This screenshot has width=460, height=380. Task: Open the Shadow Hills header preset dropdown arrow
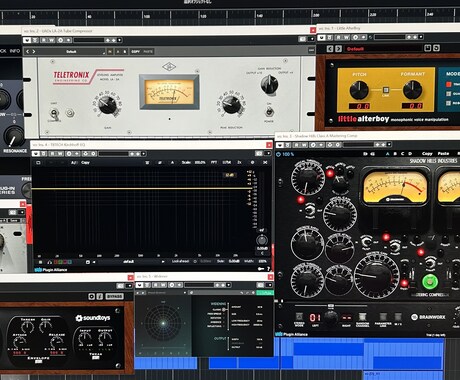pos(389,145)
